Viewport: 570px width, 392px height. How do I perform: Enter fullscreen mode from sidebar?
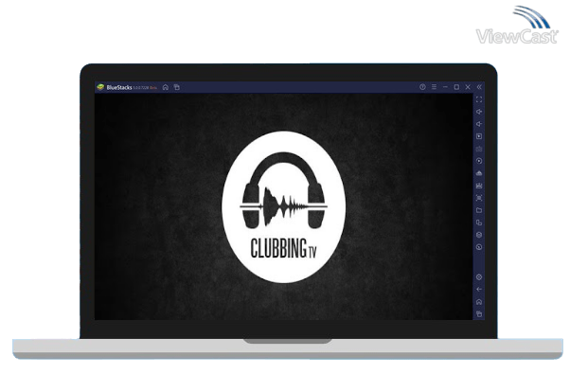[x=479, y=99]
